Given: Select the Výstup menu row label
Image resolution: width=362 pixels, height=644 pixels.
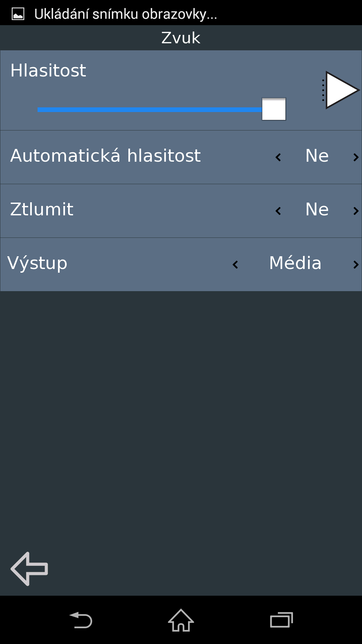Looking at the screenshot, I should [38, 263].
